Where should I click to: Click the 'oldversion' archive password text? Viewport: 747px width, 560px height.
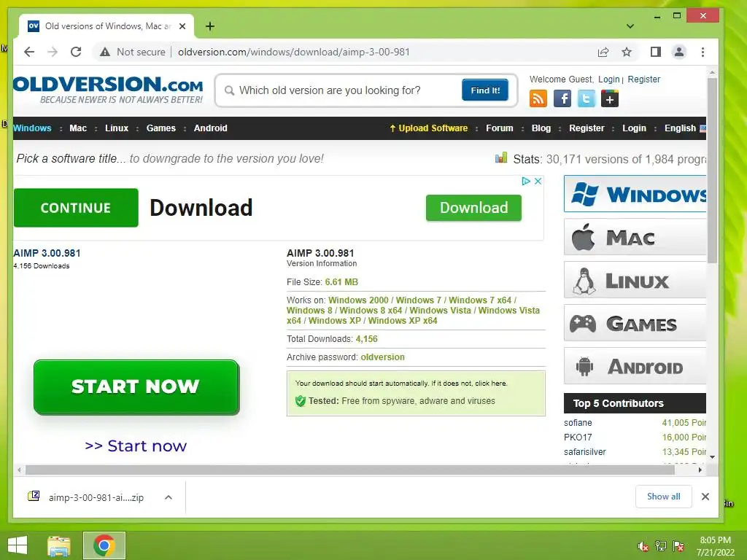(x=382, y=357)
